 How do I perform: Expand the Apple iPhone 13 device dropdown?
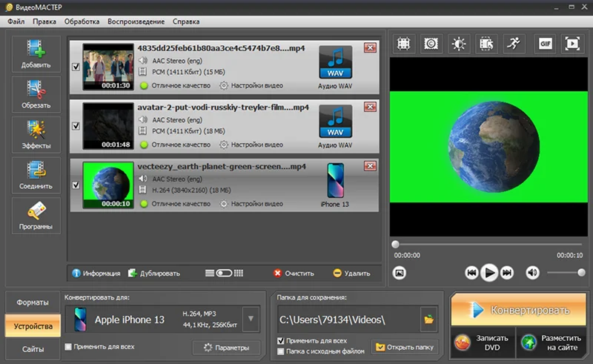coord(251,319)
